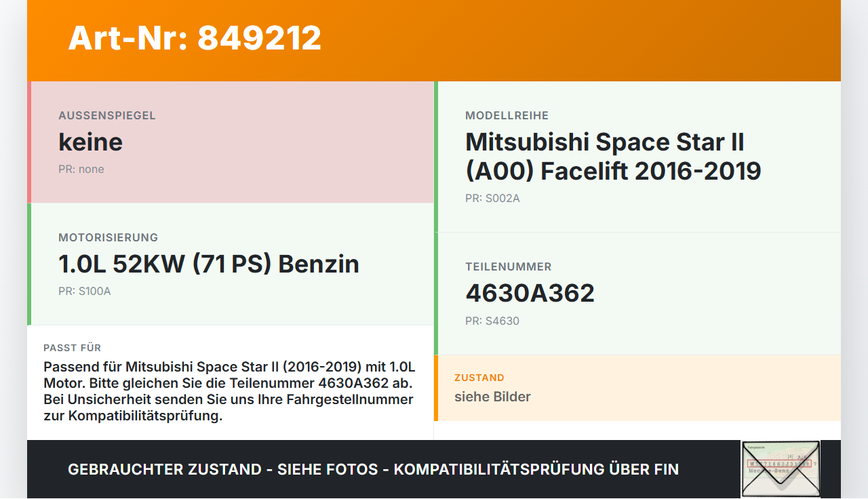Viewport: 868px width, 499px height.
Task: Click the 'PR: S100A' code
Action: point(84,292)
